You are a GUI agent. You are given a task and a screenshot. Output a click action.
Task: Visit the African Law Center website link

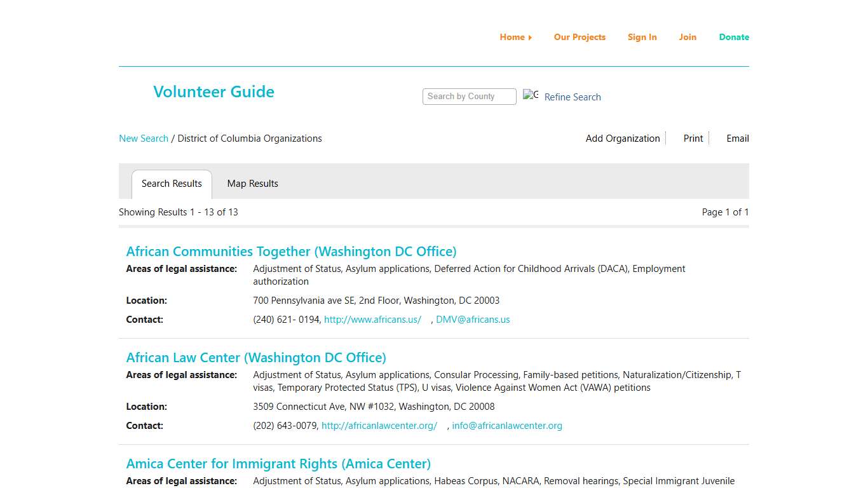click(379, 426)
